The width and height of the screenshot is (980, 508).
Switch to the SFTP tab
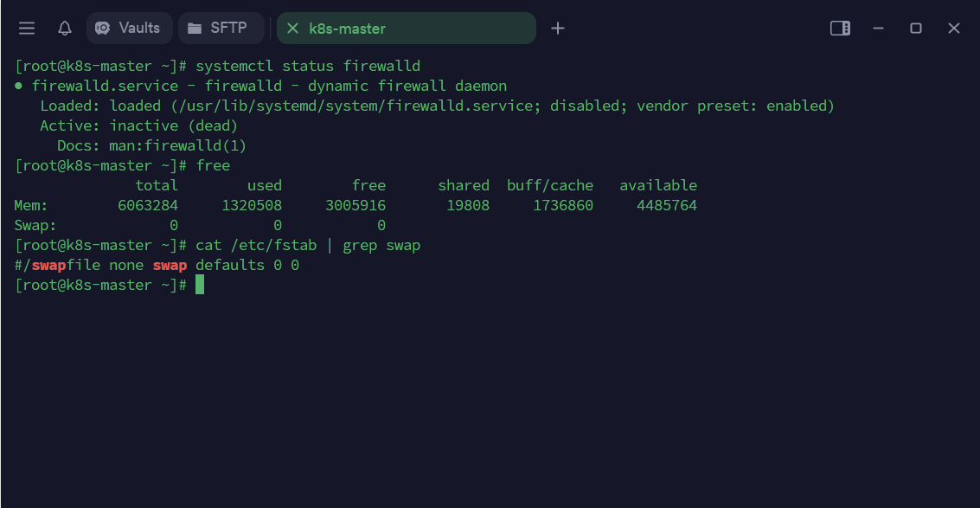point(221,28)
